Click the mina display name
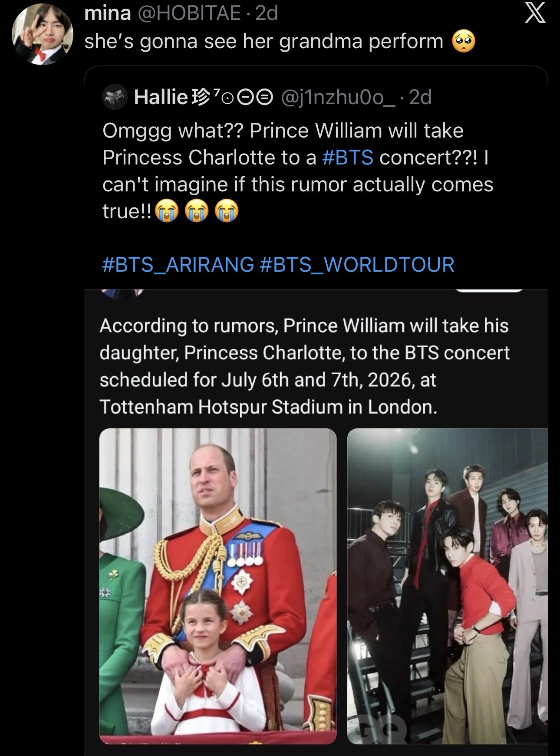The height and width of the screenshot is (756, 560). coord(107,13)
